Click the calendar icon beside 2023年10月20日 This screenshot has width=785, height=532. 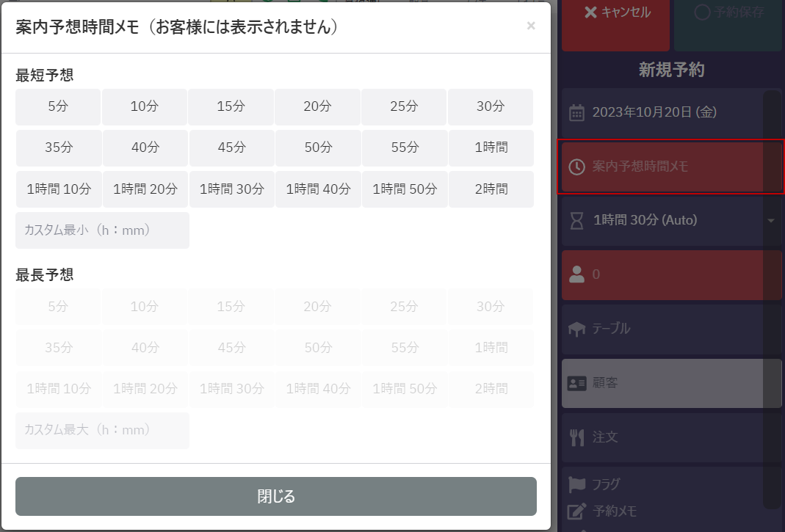(x=577, y=112)
